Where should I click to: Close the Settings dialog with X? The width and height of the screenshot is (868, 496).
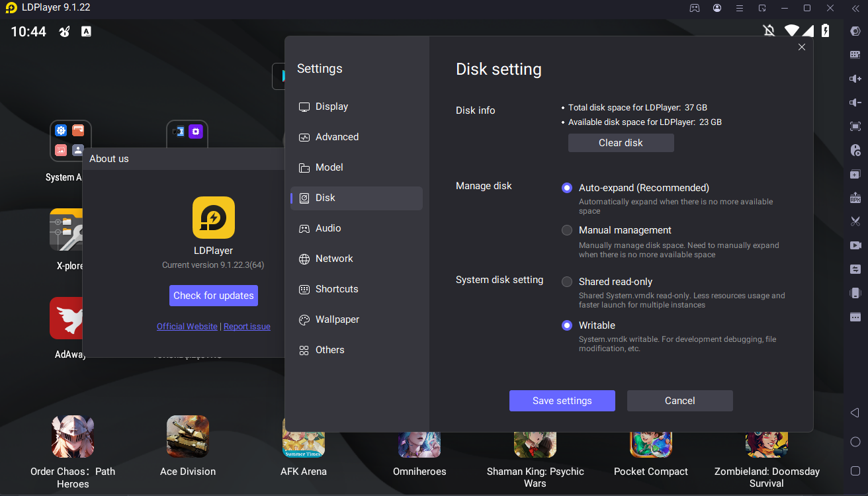pos(802,47)
